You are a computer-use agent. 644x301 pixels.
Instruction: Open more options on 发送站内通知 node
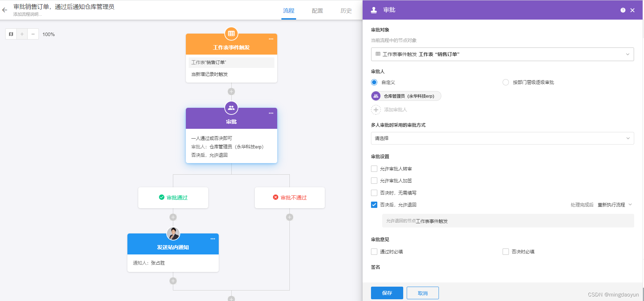tap(212, 239)
